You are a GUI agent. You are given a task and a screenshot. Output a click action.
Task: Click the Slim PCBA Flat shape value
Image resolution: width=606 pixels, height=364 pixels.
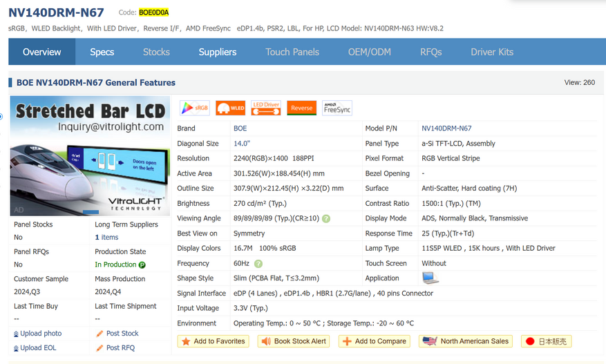point(276,278)
